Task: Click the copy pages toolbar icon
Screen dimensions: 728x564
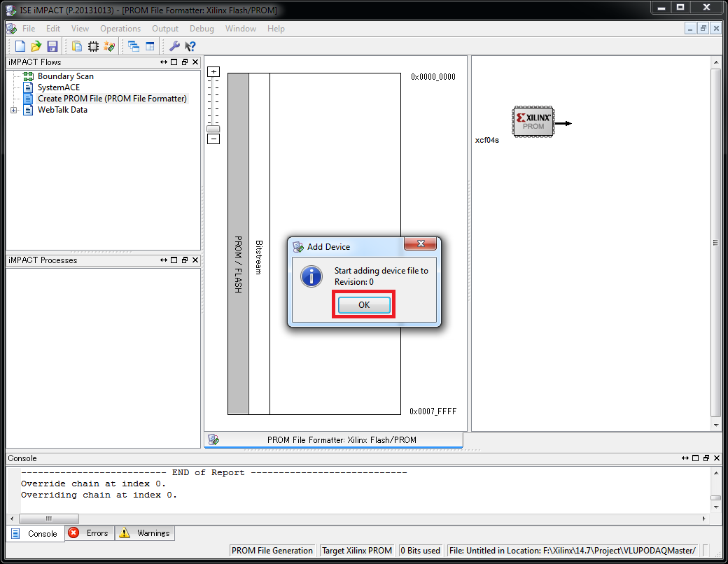Action: coord(77,46)
